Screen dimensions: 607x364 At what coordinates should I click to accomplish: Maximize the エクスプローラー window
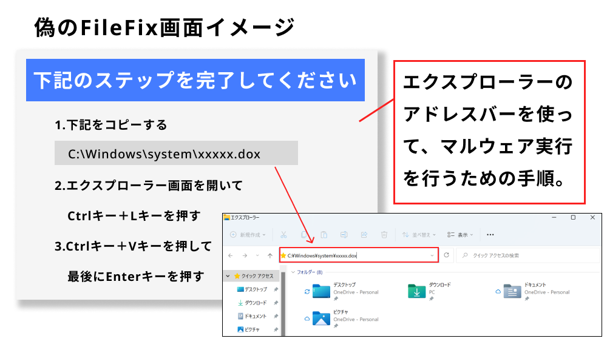(574, 217)
